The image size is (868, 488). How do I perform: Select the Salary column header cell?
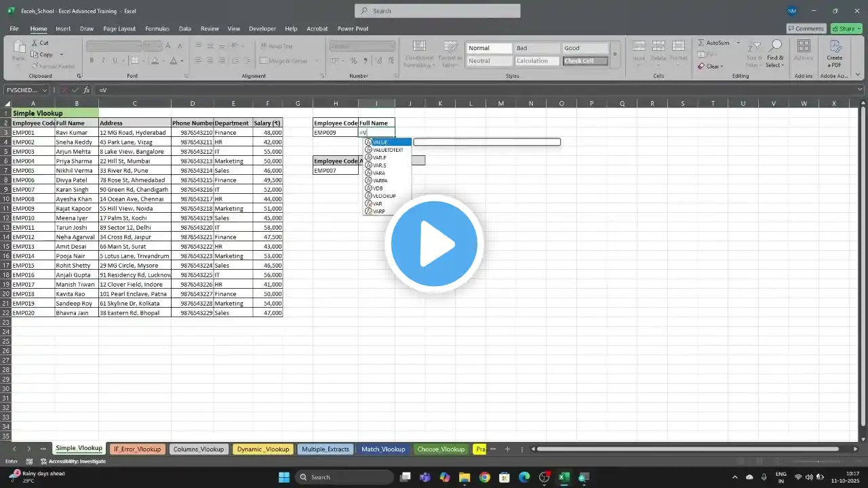[x=267, y=123]
